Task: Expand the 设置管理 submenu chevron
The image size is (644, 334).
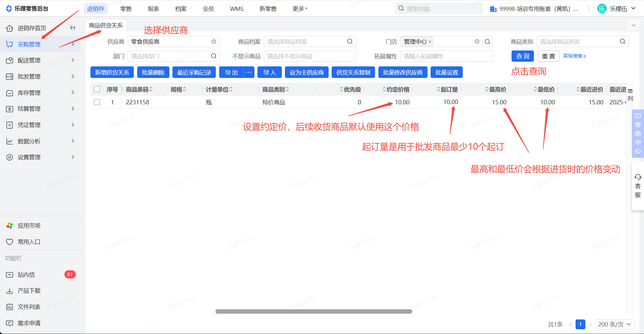Action: (73, 157)
